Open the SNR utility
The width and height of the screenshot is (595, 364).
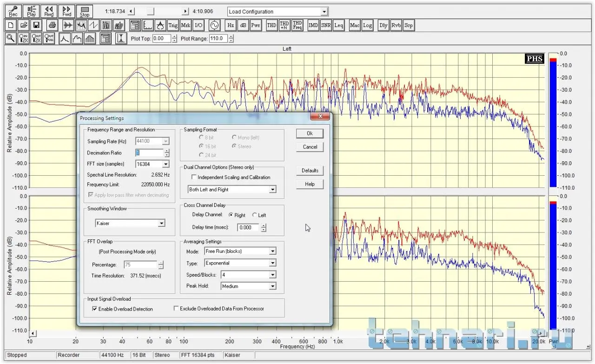coord(326,25)
